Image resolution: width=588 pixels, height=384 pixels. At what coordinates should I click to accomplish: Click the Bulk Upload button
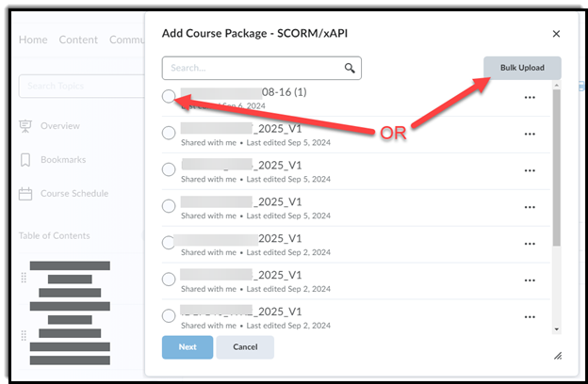522,68
